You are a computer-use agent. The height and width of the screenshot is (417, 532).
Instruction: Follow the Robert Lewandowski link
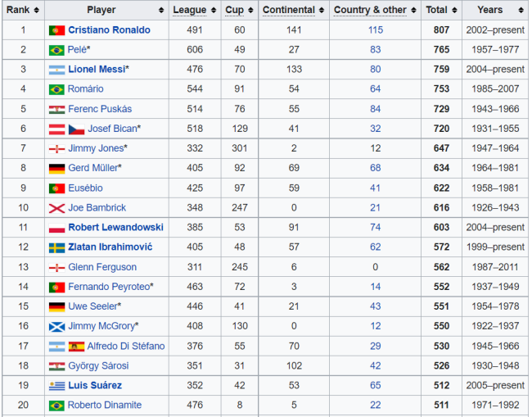click(x=115, y=227)
